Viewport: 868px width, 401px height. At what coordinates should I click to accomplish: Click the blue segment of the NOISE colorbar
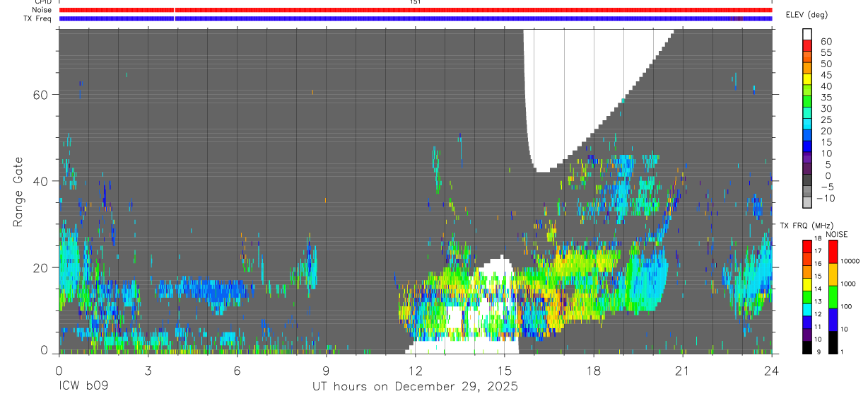pos(833,319)
